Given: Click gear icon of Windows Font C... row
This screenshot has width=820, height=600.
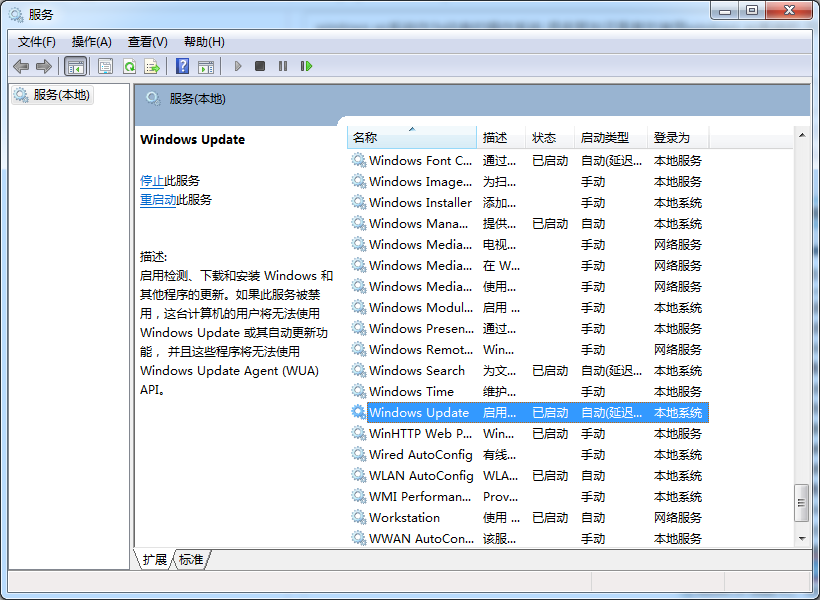Looking at the screenshot, I should click(358, 160).
